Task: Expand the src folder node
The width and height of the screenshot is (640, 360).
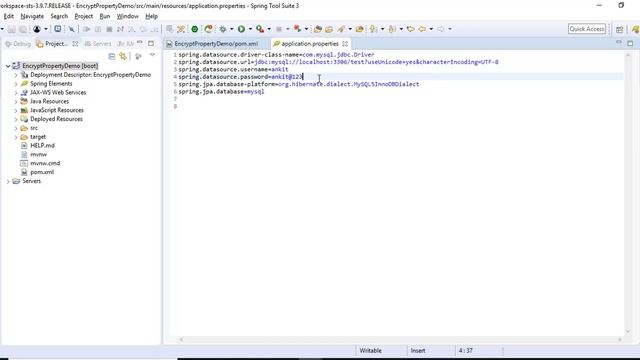Action: pos(16,128)
